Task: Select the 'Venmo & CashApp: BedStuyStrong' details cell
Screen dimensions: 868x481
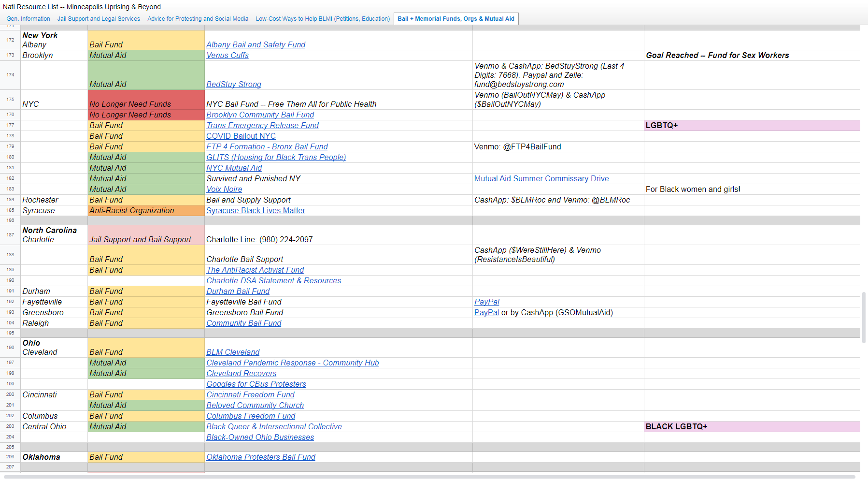Action: [558, 75]
